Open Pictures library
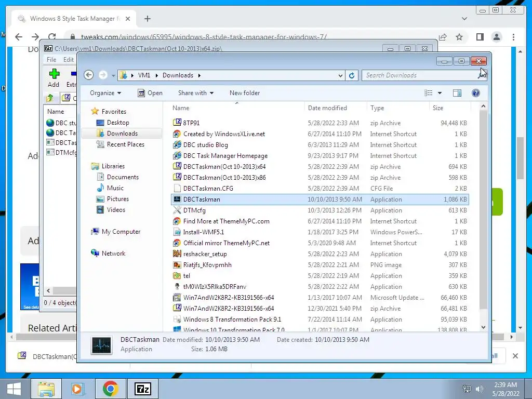532x399 pixels. [118, 199]
